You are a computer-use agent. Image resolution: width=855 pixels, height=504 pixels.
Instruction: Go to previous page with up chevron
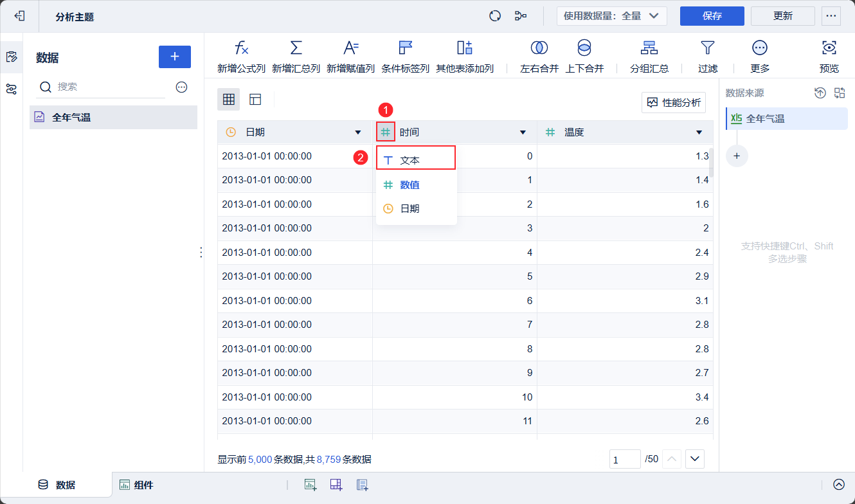click(672, 459)
